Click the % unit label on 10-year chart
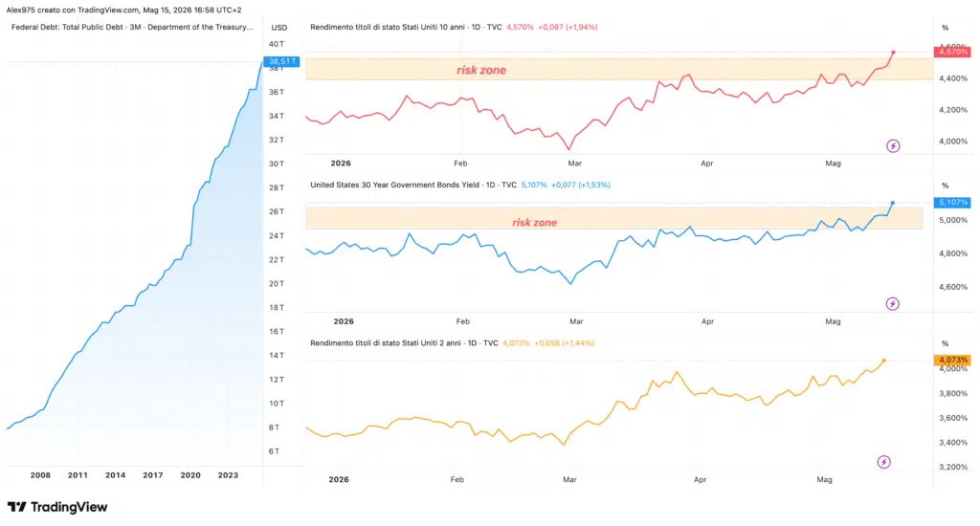Image resolution: width=980 pixels, height=526 pixels. click(945, 28)
